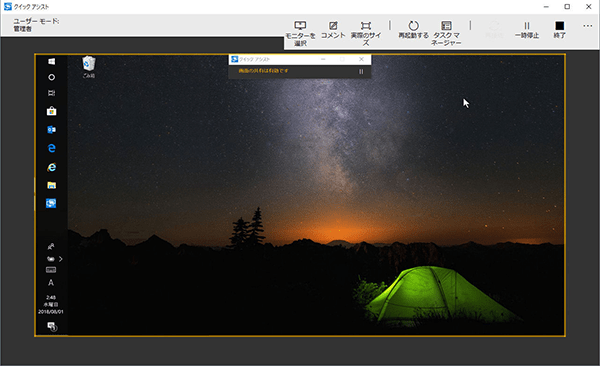The width and height of the screenshot is (600, 366).
Task: Open the three-dots more options menu
Action: 588,26
